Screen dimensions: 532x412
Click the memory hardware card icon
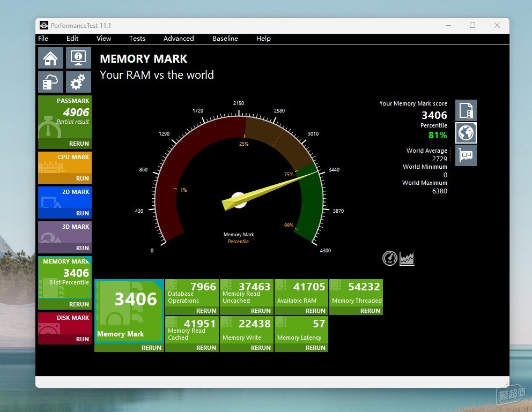pos(466,155)
